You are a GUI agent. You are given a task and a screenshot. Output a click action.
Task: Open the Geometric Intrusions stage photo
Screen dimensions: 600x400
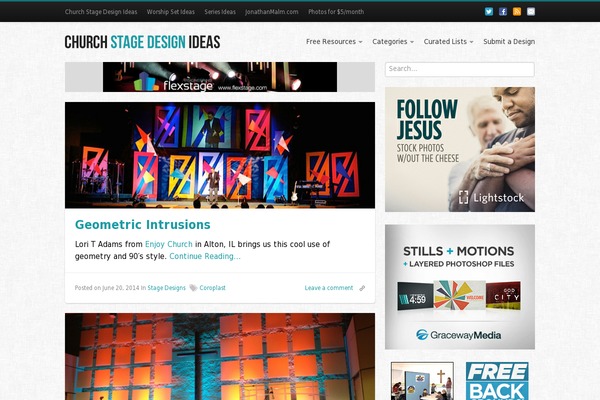pyautogui.click(x=220, y=155)
